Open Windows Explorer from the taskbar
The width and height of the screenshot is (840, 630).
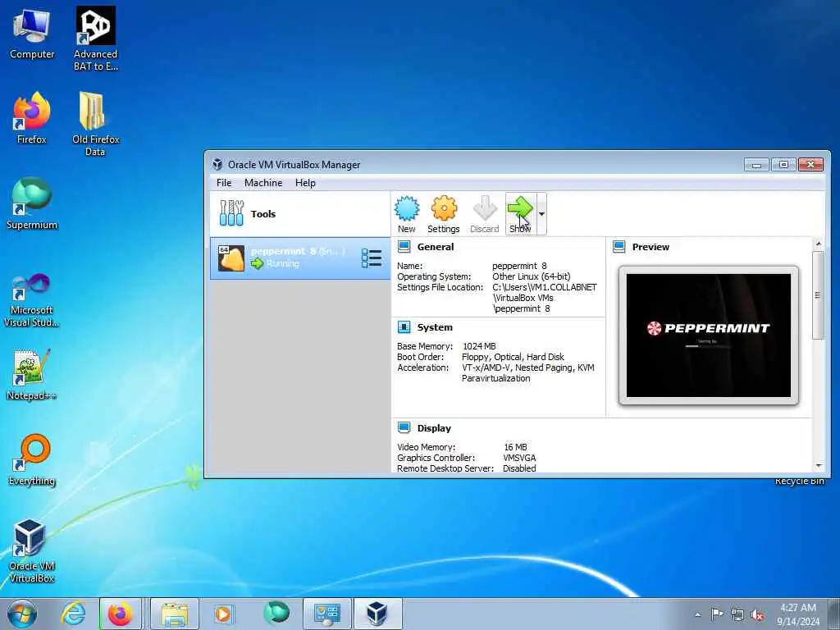[175, 614]
